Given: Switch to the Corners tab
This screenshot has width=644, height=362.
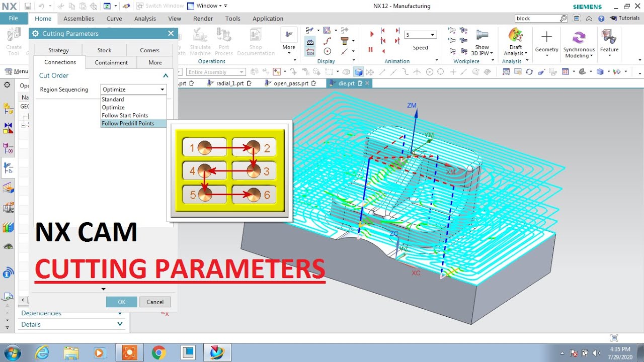Looking at the screenshot, I should (x=149, y=50).
